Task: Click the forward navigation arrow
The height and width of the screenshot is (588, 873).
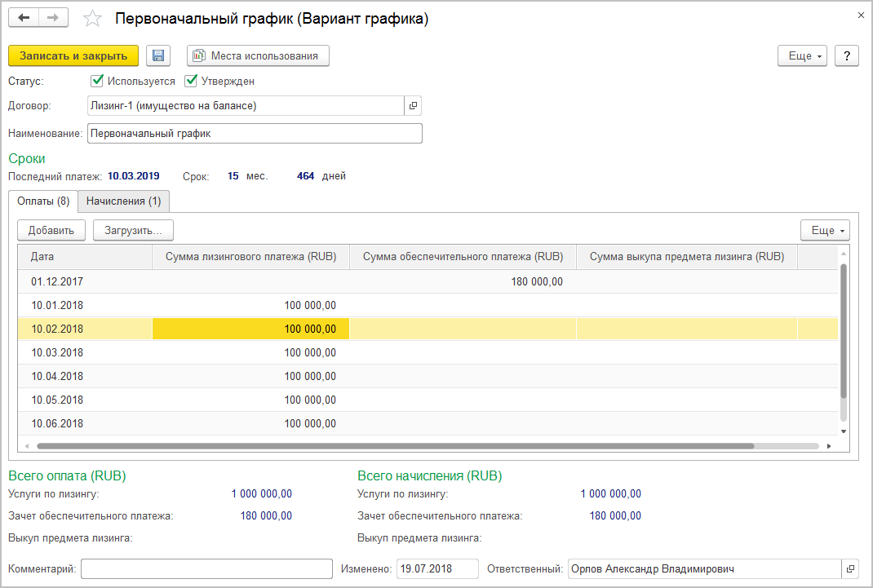Action: (53, 18)
